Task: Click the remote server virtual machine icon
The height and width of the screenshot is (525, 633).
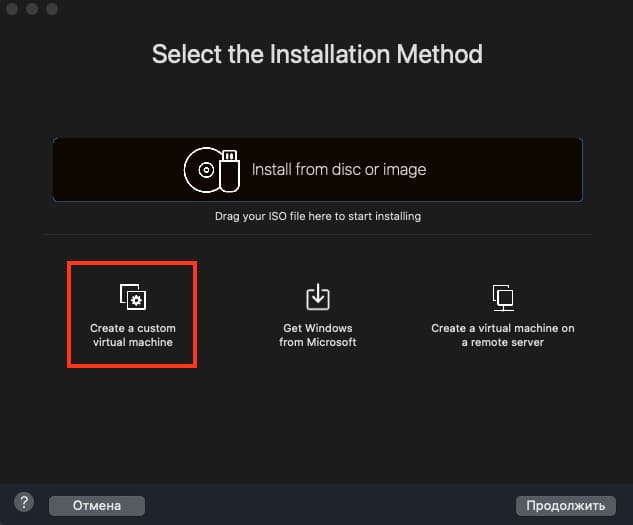Action: (x=503, y=297)
